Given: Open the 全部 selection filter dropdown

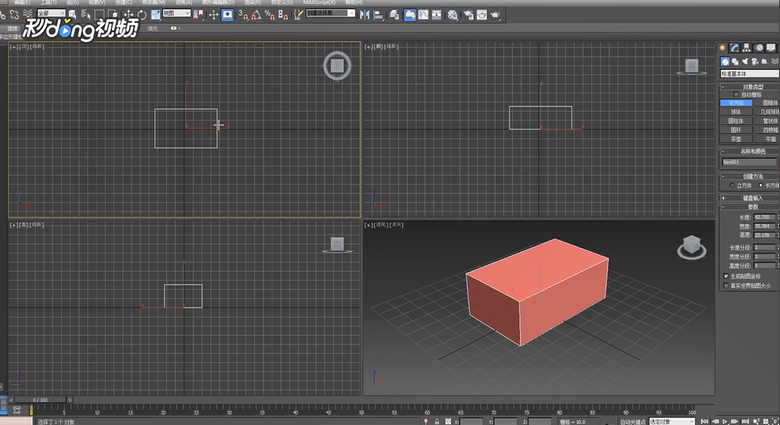Looking at the screenshot, I should (51, 13).
